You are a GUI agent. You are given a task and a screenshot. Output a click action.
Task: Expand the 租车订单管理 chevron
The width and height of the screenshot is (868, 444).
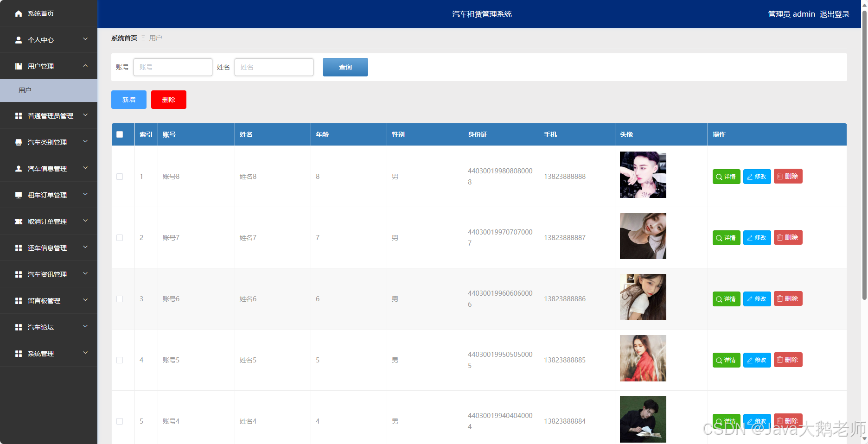[x=85, y=194]
